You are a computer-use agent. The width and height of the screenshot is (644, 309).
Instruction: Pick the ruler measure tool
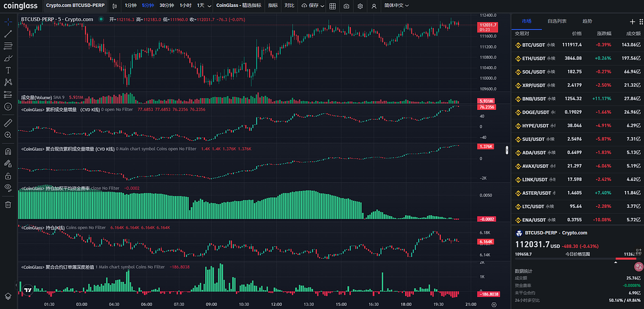pos(8,123)
